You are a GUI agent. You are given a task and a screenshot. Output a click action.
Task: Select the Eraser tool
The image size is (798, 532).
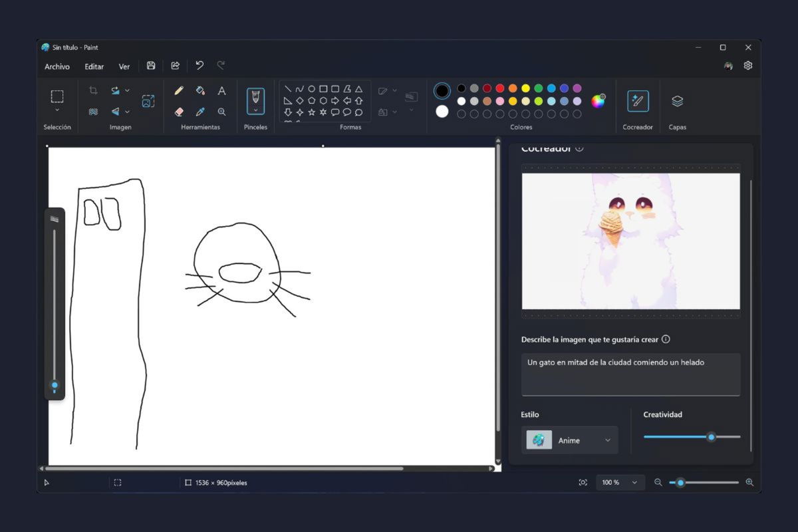[178, 111]
